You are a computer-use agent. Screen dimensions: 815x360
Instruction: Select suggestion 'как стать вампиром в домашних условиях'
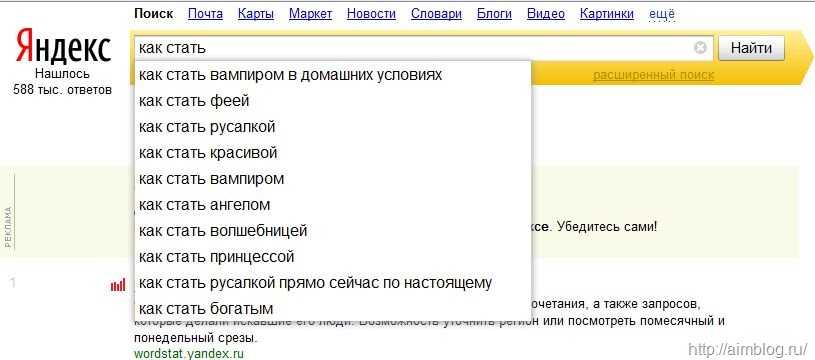tap(333, 75)
